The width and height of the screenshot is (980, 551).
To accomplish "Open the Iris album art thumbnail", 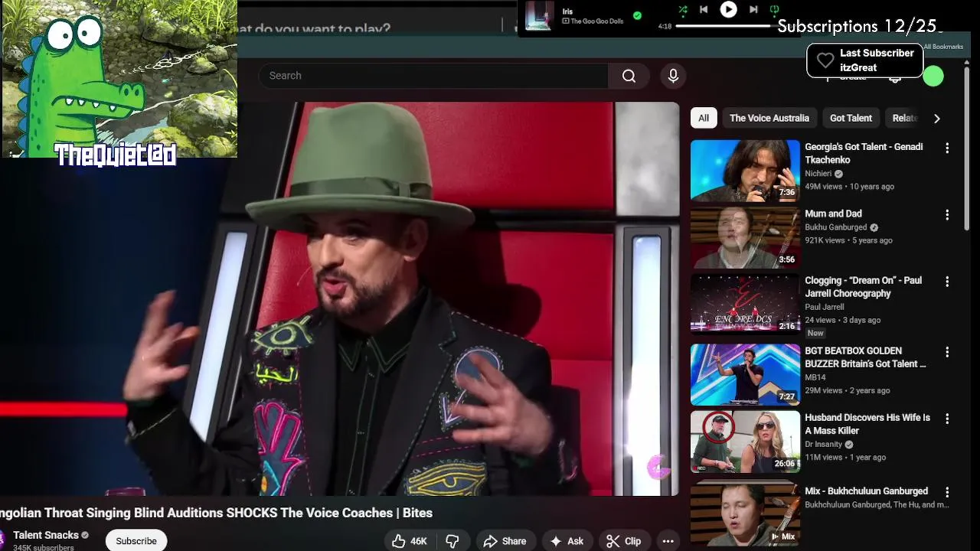I will pos(539,15).
